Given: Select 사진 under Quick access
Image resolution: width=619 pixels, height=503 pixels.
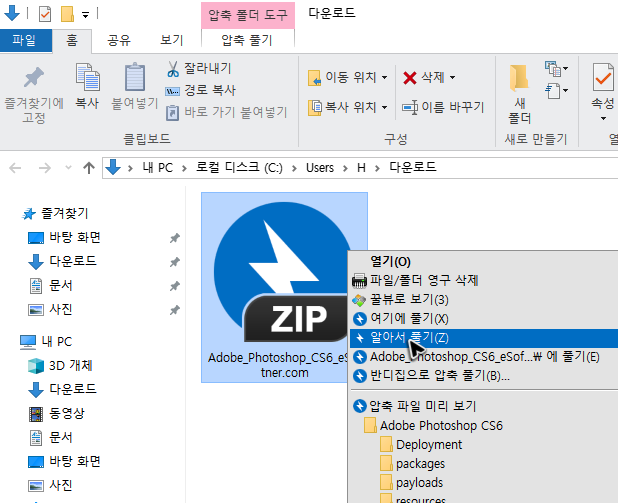Looking at the screenshot, I should click(x=51, y=310).
